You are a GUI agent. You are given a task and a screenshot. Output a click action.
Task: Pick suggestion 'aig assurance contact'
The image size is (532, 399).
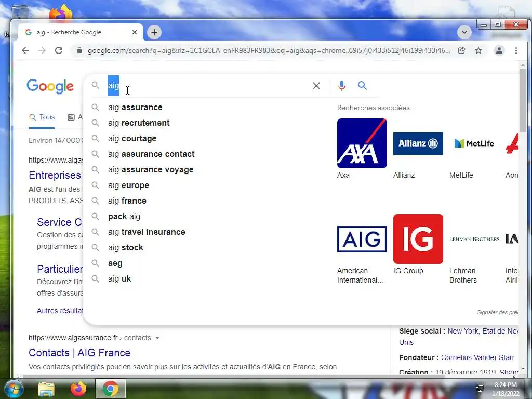pos(207,154)
